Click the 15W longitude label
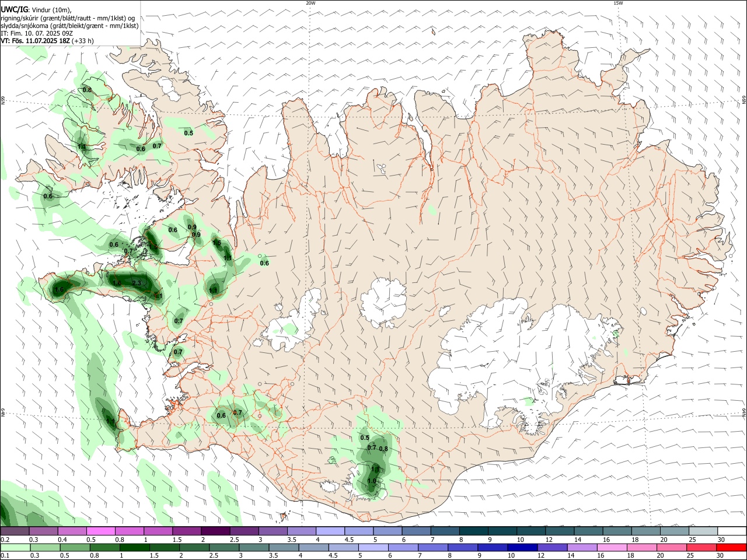The height and width of the screenshot is (560, 747). pos(618,3)
